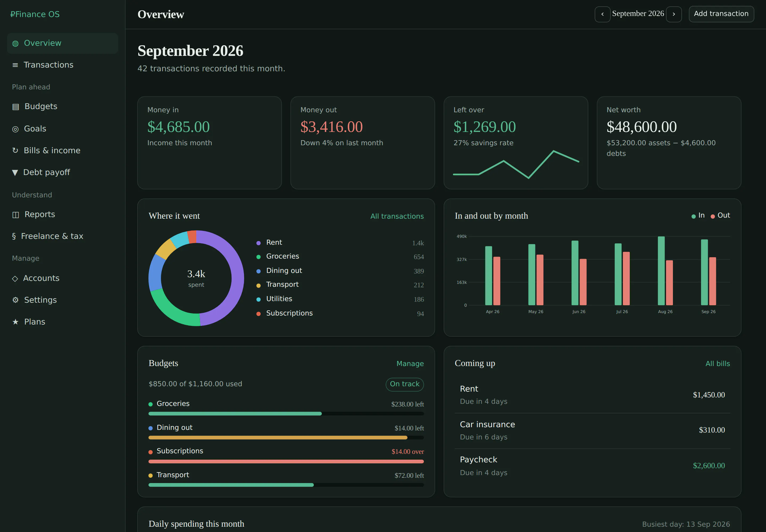This screenshot has height=532, width=766.
Task: Go to previous month with left chevron
Action: tap(602, 14)
